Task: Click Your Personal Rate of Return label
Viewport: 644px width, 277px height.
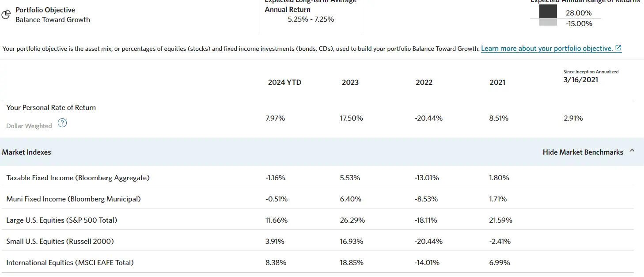Action: tap(51, 107)
